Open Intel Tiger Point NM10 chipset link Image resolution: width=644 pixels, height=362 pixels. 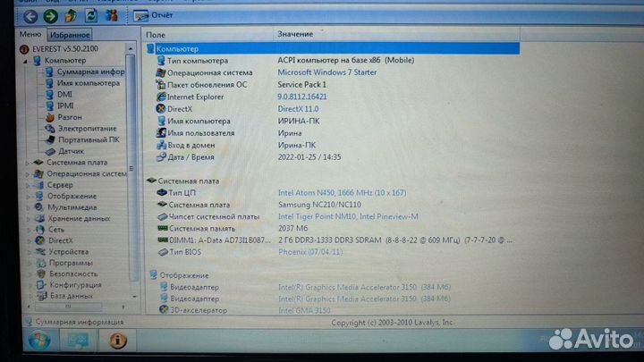[348, 216]
